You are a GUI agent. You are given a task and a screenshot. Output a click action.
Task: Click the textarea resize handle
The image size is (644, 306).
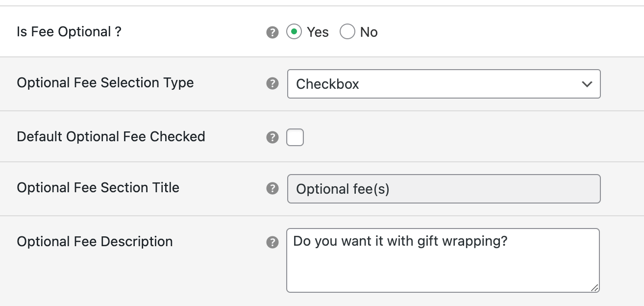594,287
